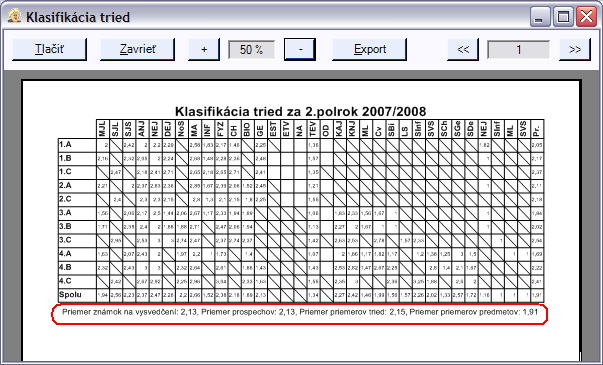Select row label 4.B

(x=77, y=268)
